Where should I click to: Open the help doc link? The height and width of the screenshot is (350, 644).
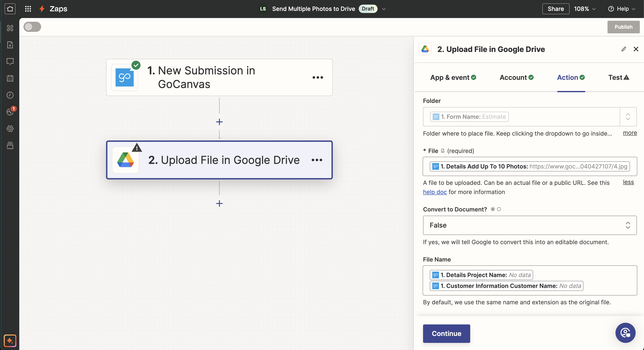coord(435,192)
